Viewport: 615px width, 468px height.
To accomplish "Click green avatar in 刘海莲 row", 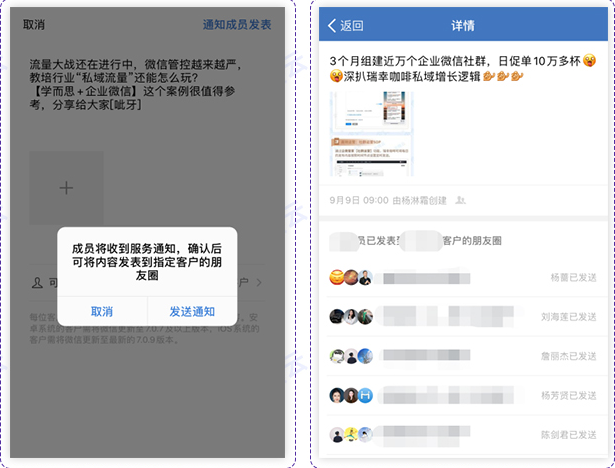I will click(366, 317).
